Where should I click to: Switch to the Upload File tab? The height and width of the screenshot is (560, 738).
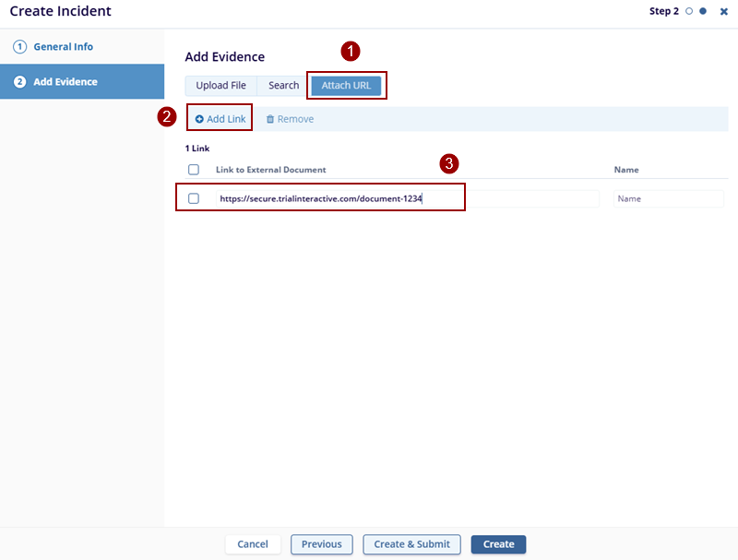220,86
